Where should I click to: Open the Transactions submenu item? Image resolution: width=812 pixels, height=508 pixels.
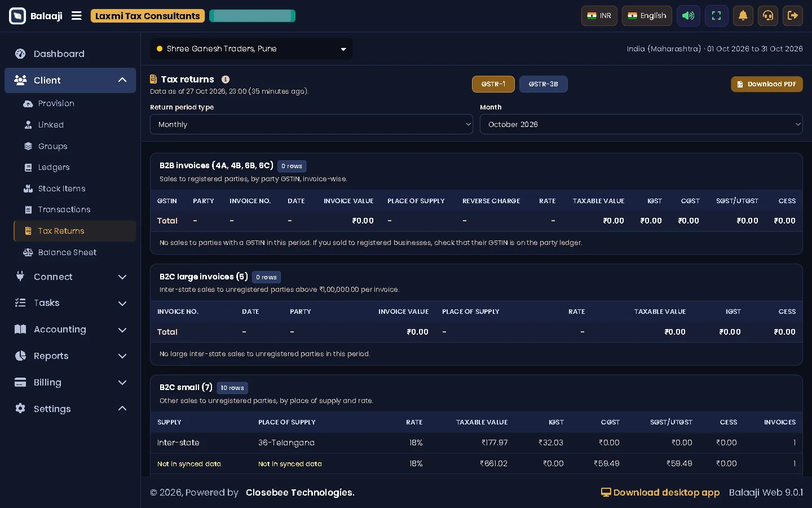74,209
